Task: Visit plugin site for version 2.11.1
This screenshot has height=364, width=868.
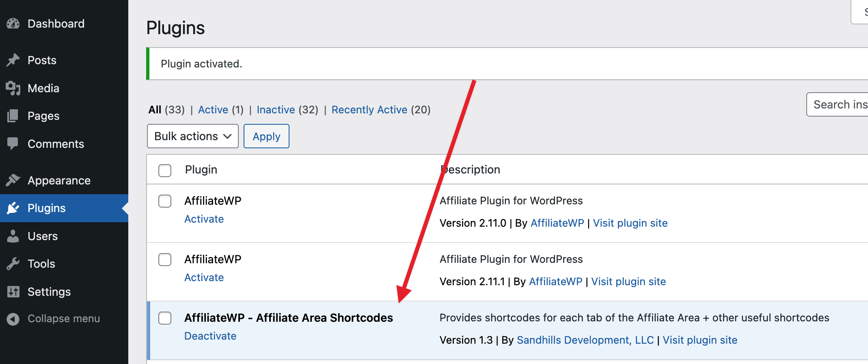Action: [x=628, y=282]
